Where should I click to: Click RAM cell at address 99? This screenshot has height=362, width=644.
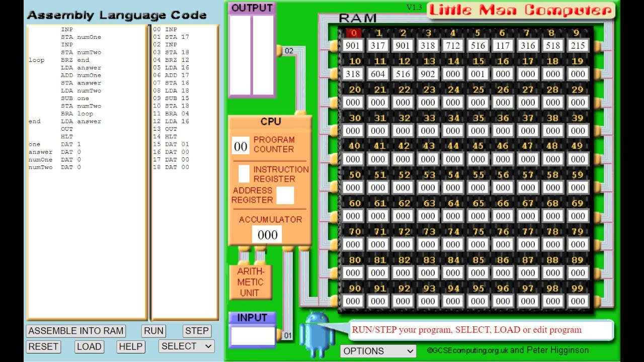578,301
